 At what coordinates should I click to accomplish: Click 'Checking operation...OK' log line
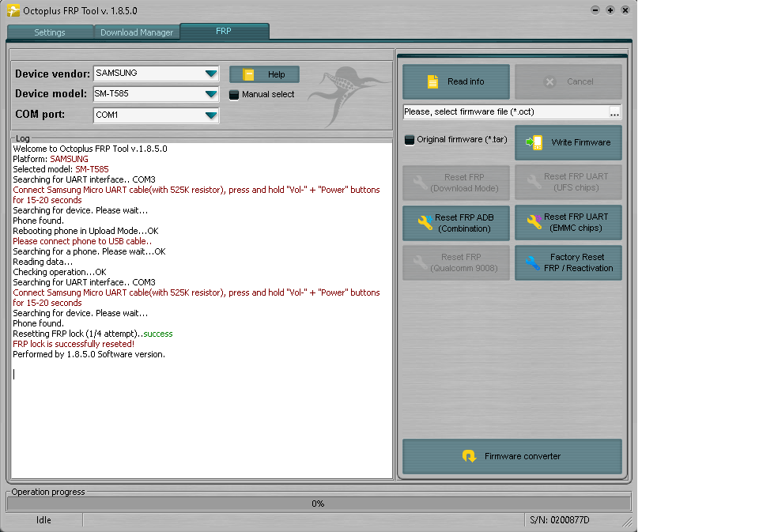[x=59, y=272]
